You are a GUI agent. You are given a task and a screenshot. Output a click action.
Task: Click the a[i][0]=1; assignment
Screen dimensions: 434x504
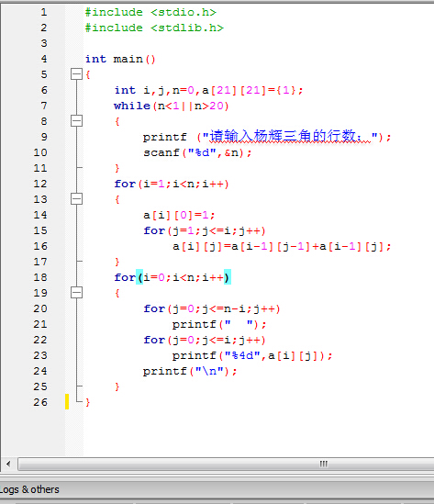[x=179, y=215]
